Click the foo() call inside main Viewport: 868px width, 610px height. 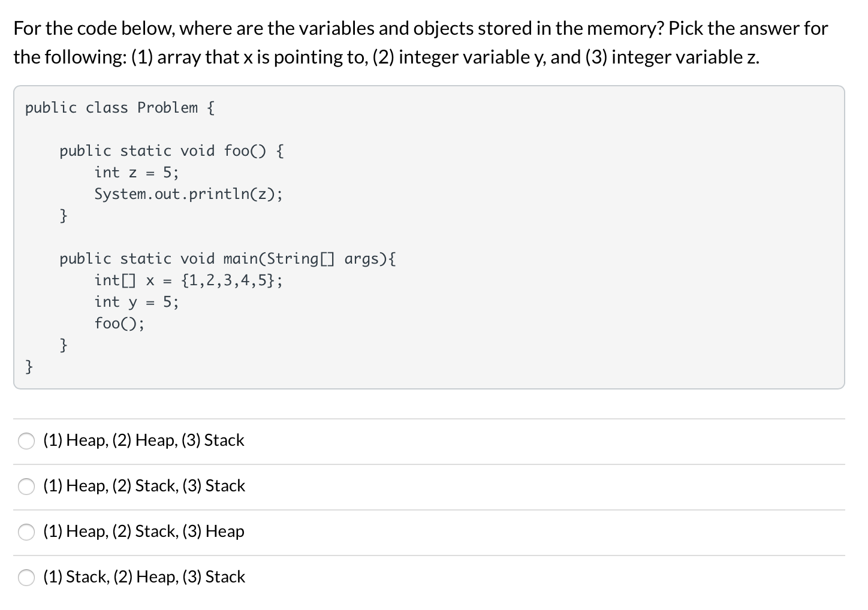coord(119,323)
